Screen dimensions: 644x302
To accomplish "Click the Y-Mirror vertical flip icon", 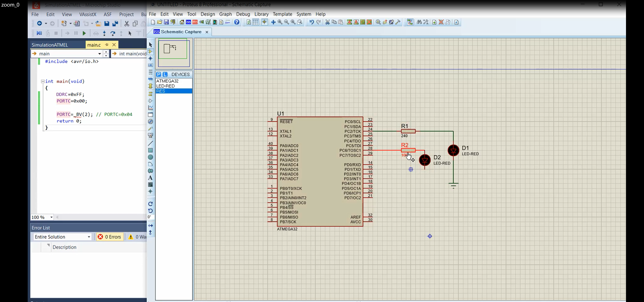I will (151, 232).
